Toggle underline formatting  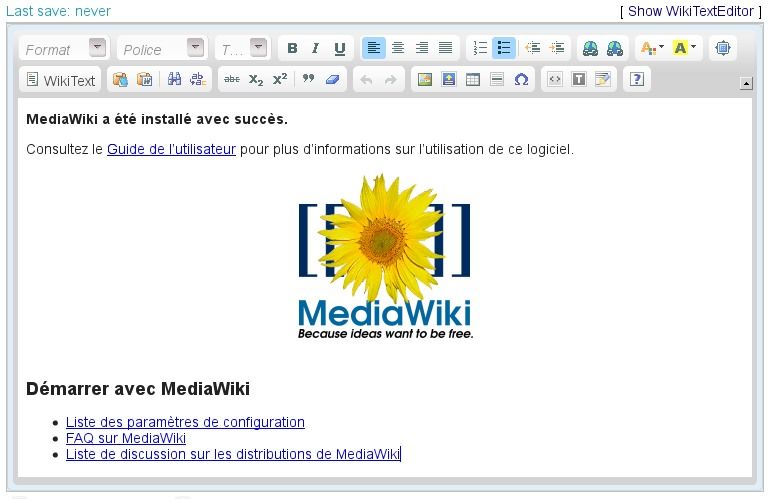click(x=339, y=48)
